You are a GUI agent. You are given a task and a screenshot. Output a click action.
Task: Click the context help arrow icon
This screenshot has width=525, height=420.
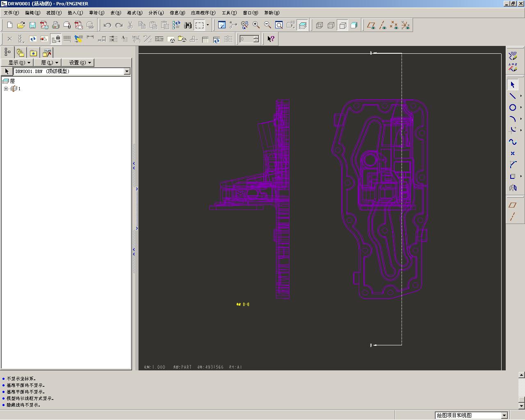pos(271,39)
